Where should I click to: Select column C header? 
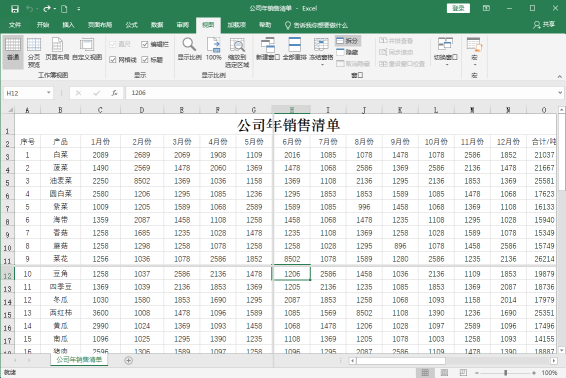pyautogui.click(x=100, y=110)
